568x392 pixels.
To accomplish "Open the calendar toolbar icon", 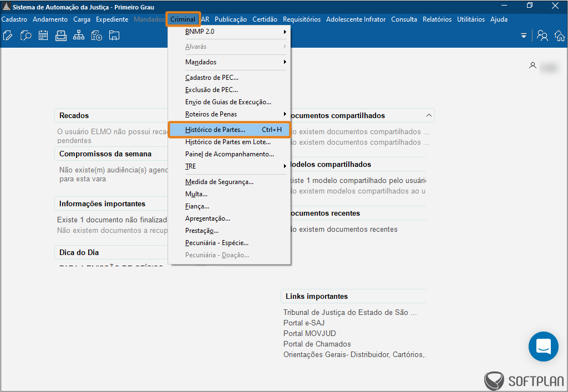I will point(43,35).
